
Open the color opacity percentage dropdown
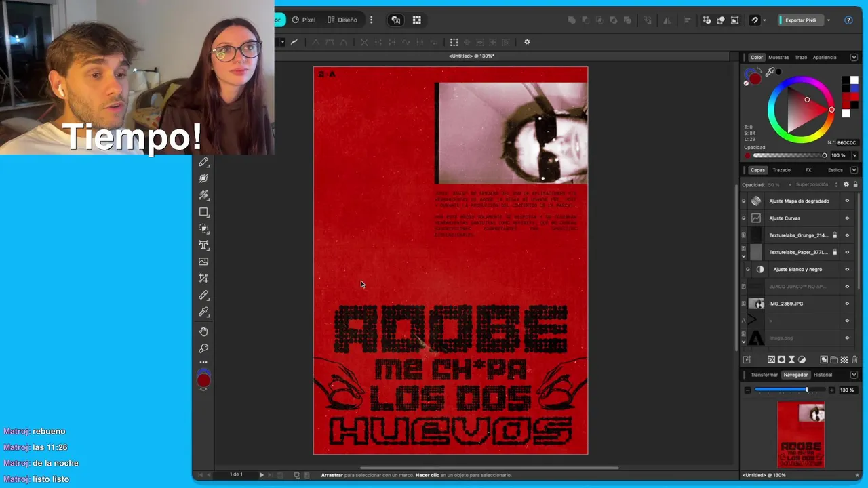[x=854, y=155]
